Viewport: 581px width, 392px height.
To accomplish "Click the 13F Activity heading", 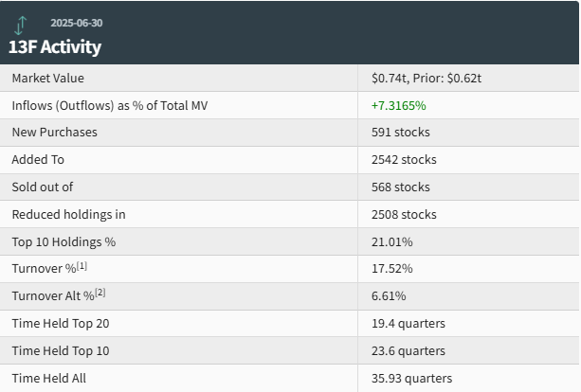I will tap(55, 46).
